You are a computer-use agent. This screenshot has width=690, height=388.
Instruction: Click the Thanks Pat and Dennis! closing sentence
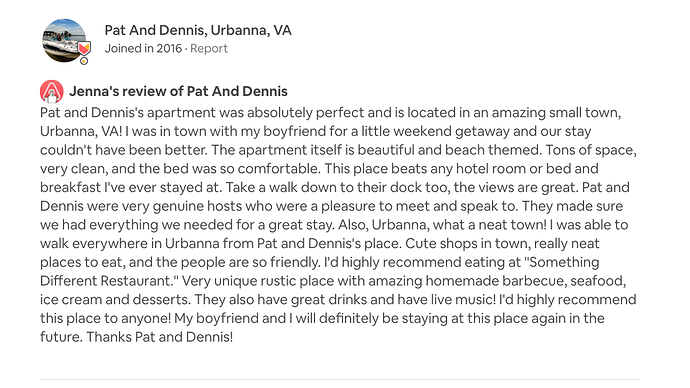click(160, 337)
